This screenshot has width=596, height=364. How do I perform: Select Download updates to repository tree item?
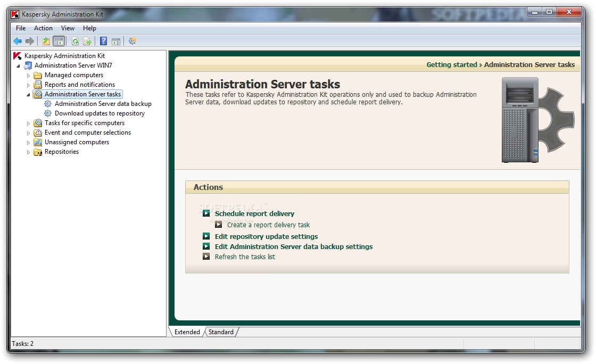tap(100, 113)
